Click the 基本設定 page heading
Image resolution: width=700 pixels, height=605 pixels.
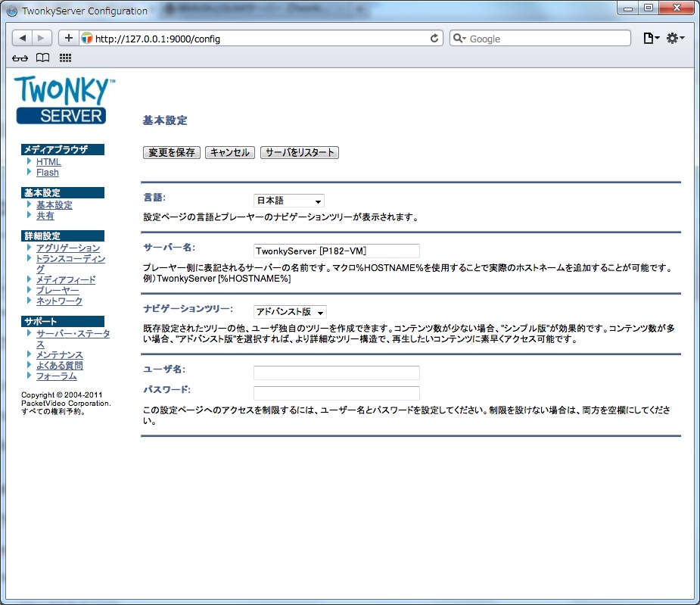click(x=165, y=120)
